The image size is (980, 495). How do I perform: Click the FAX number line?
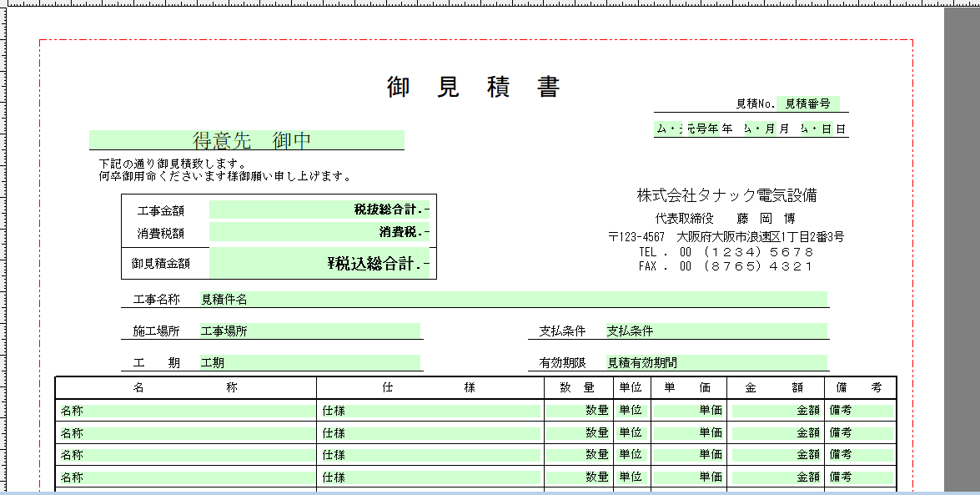point(726,266)
